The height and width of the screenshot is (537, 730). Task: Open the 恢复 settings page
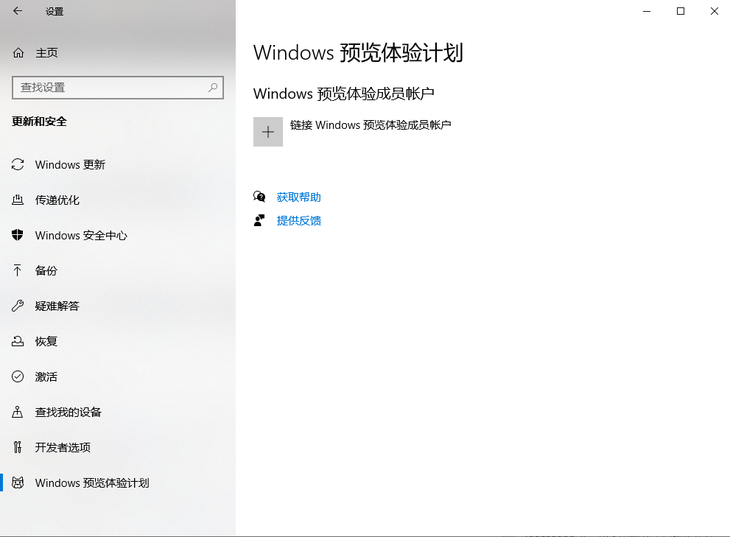coord(118,341)
